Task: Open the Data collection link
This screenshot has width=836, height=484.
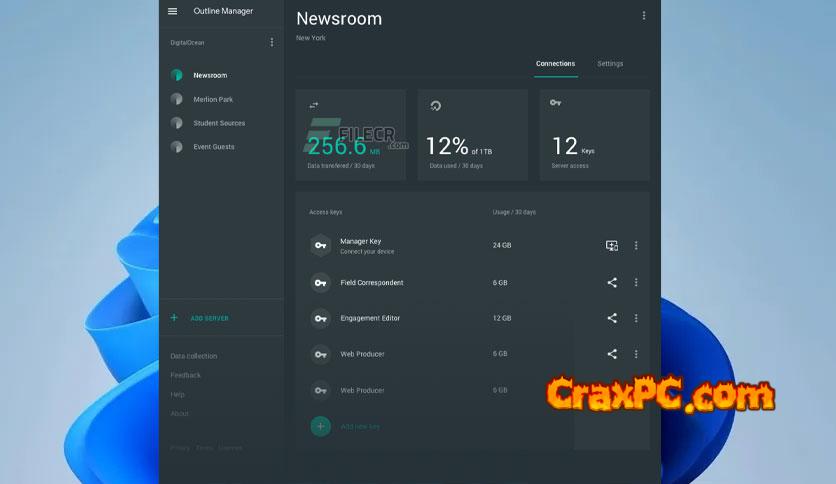Action: tap(193, 356)
